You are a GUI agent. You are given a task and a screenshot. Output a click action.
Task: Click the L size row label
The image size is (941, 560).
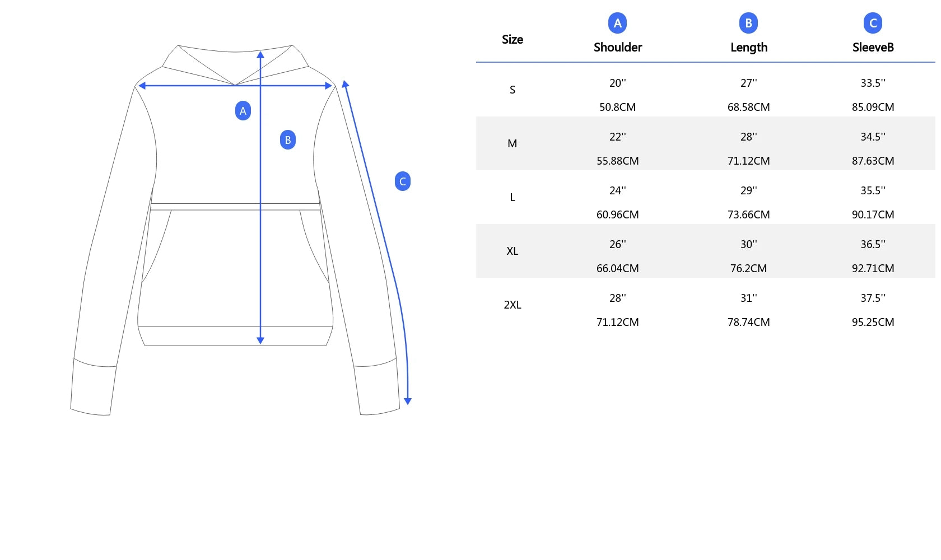tap(512, 197)
